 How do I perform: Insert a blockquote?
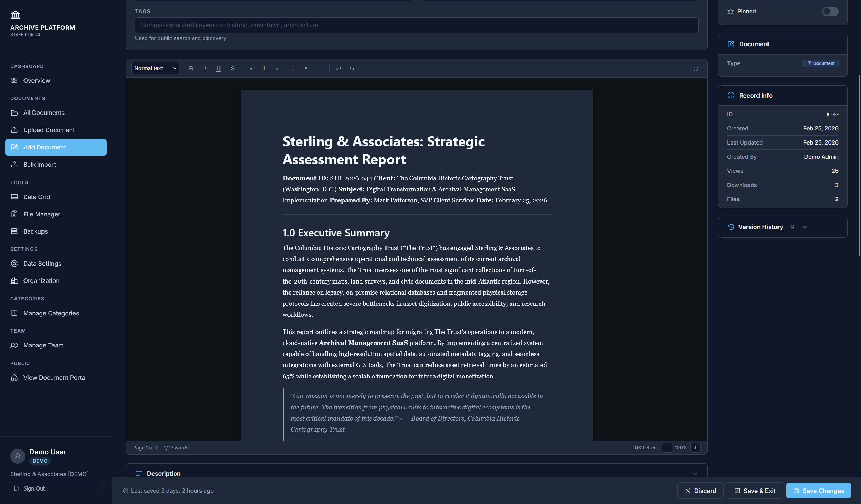(x=306, y=68)
